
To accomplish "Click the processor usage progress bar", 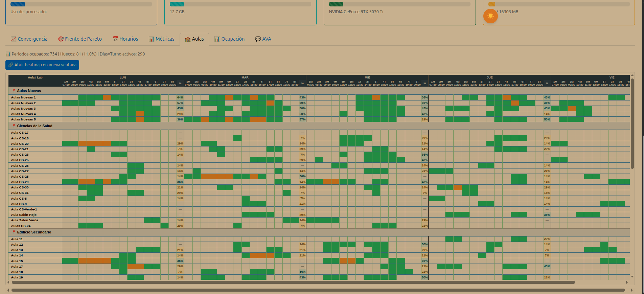I will [81, 4].
